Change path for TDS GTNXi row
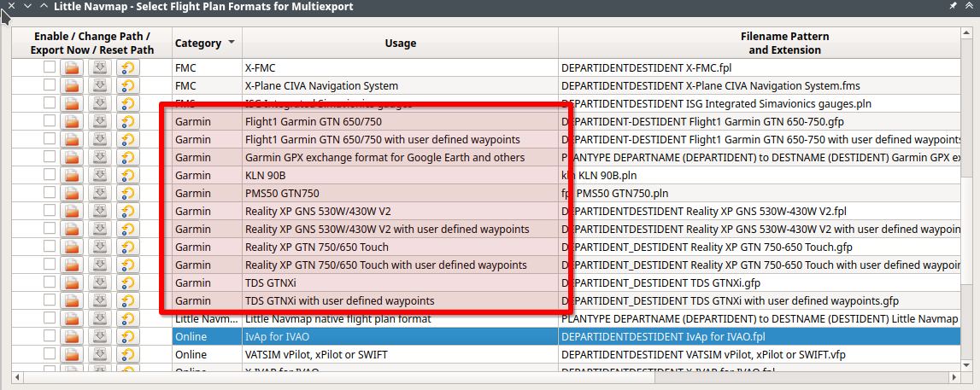980x390 pixels. point(72,282)
